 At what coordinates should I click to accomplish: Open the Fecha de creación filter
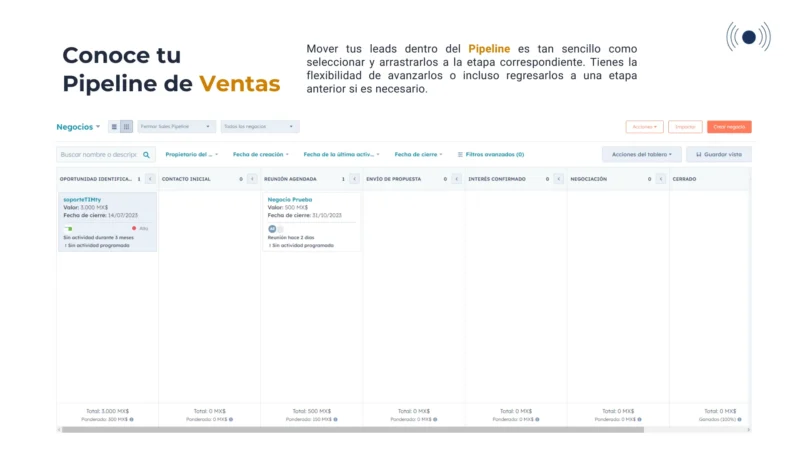261,155
